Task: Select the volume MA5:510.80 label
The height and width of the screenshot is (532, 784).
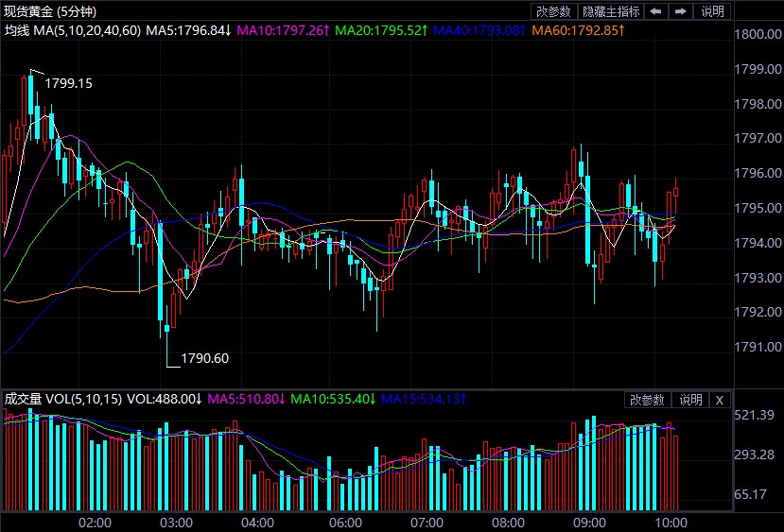Action: click(246, 400)
